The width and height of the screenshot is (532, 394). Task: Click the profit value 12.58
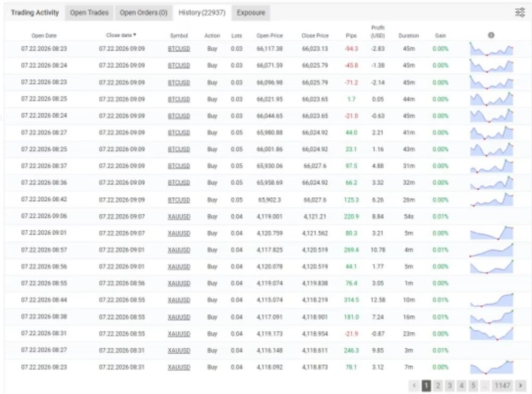click(378, 300)
